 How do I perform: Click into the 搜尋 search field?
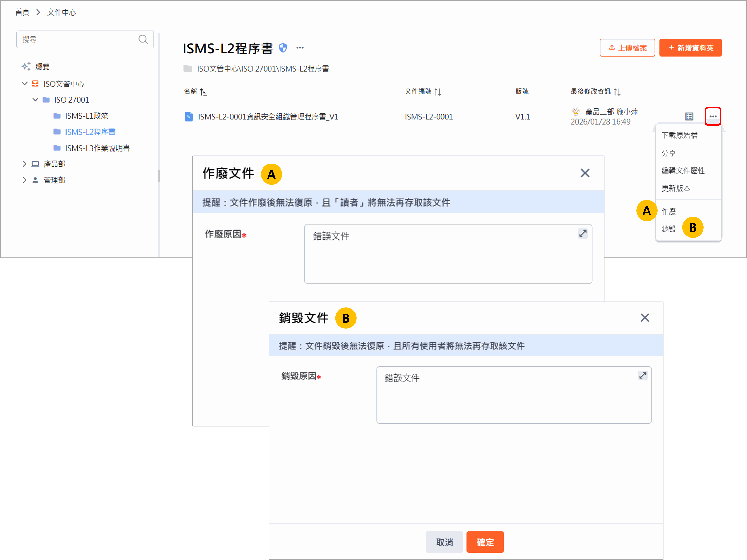coord(78,39)
